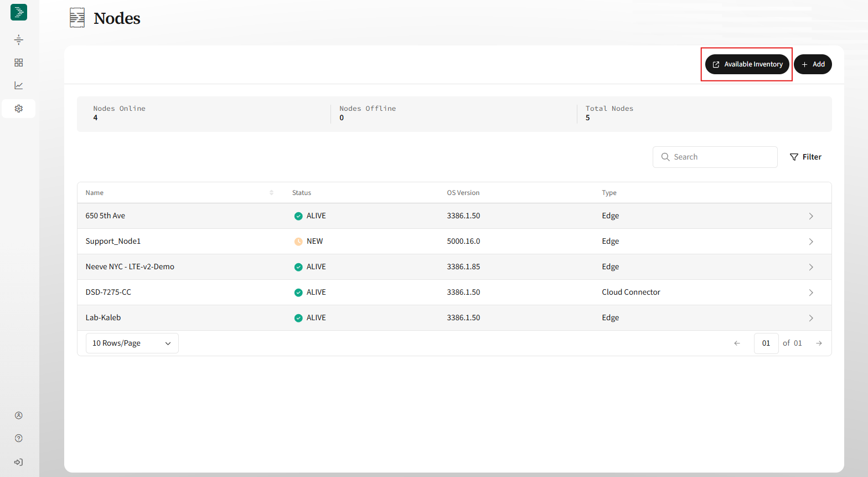Click the Type column header
This screenshot has width=868, height=477.
609,193
